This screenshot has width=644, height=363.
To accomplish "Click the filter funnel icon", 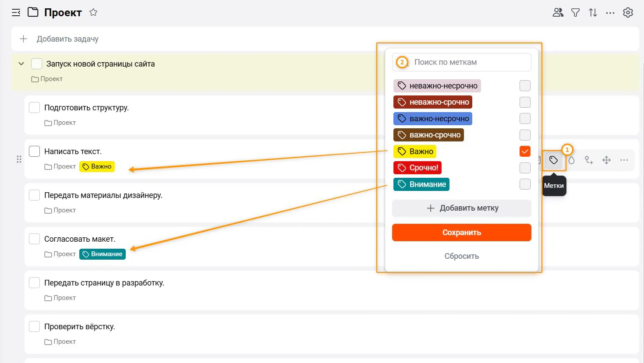I will (576, 13).
